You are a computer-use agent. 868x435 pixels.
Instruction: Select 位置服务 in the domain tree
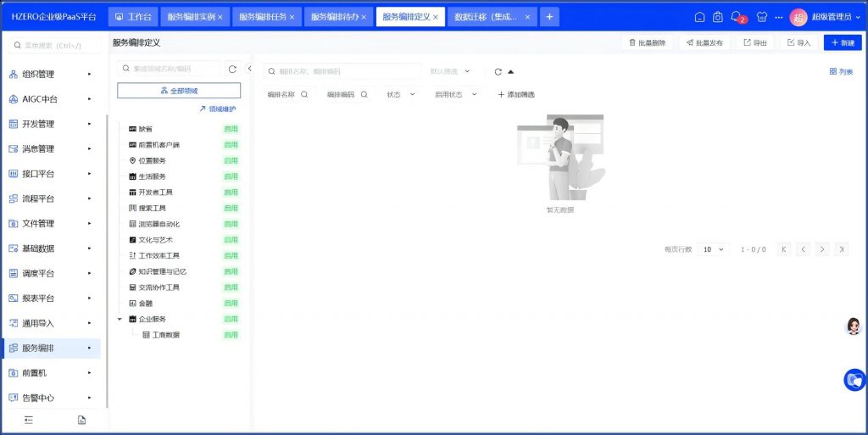point(153,160)
